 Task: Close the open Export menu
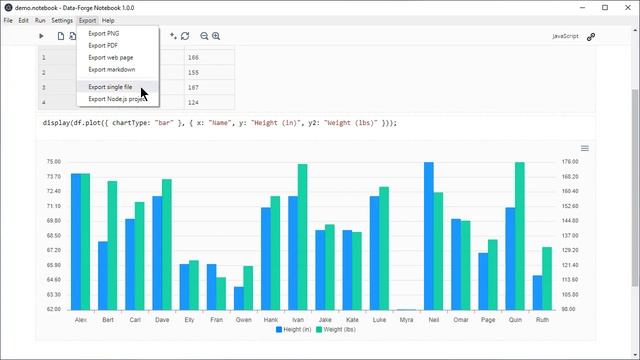click(87, 20)
